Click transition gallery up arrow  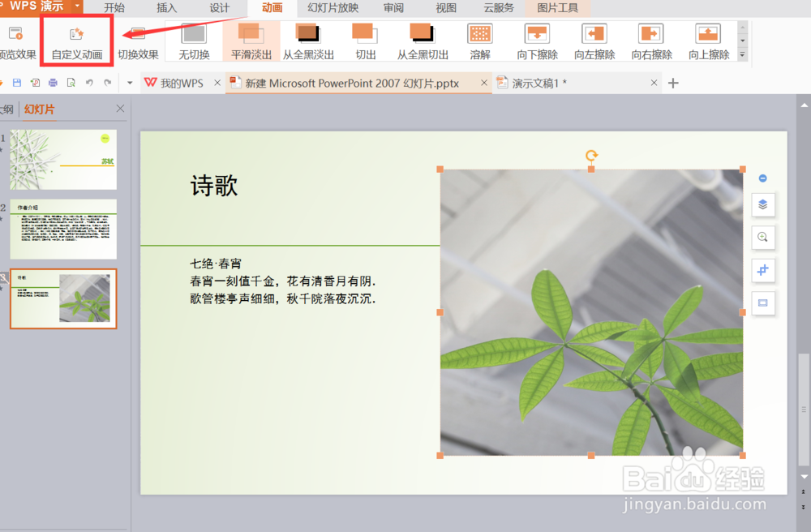[743, 28]
